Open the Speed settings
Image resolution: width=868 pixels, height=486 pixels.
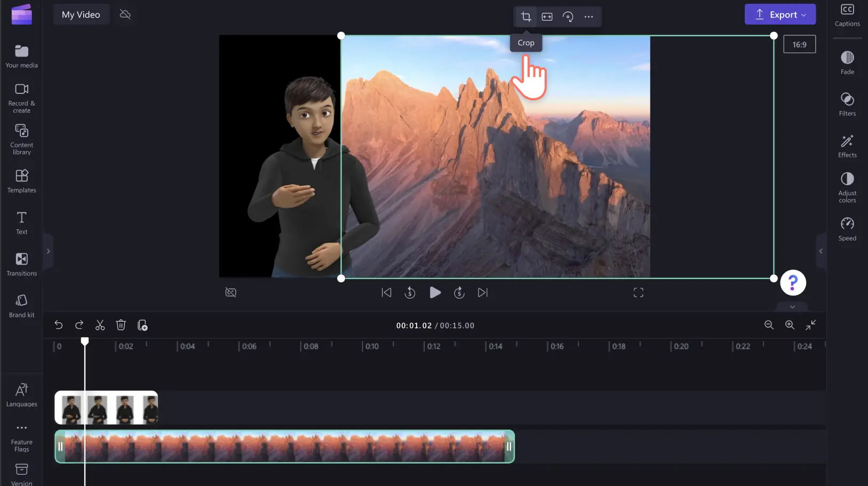click(x=847, y=229)
